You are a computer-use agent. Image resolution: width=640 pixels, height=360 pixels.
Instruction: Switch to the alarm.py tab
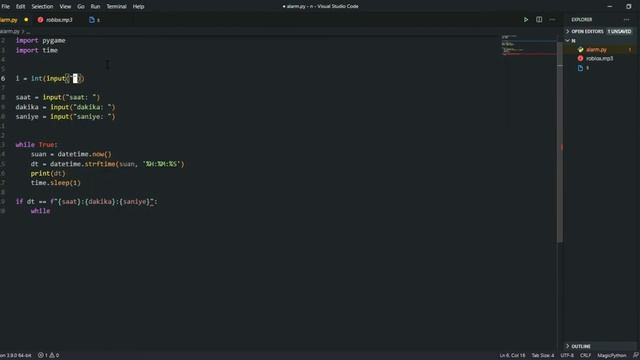click(10, 20)
